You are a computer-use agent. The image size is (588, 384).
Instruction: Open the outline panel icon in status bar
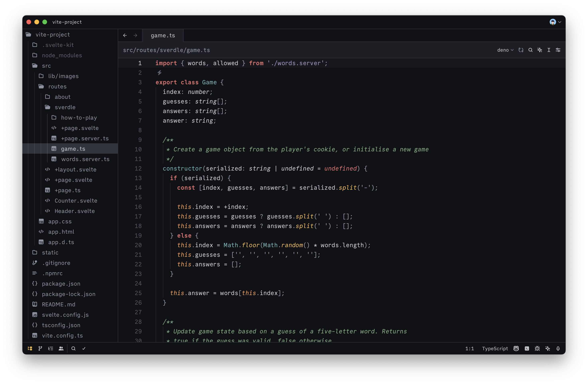51,348
